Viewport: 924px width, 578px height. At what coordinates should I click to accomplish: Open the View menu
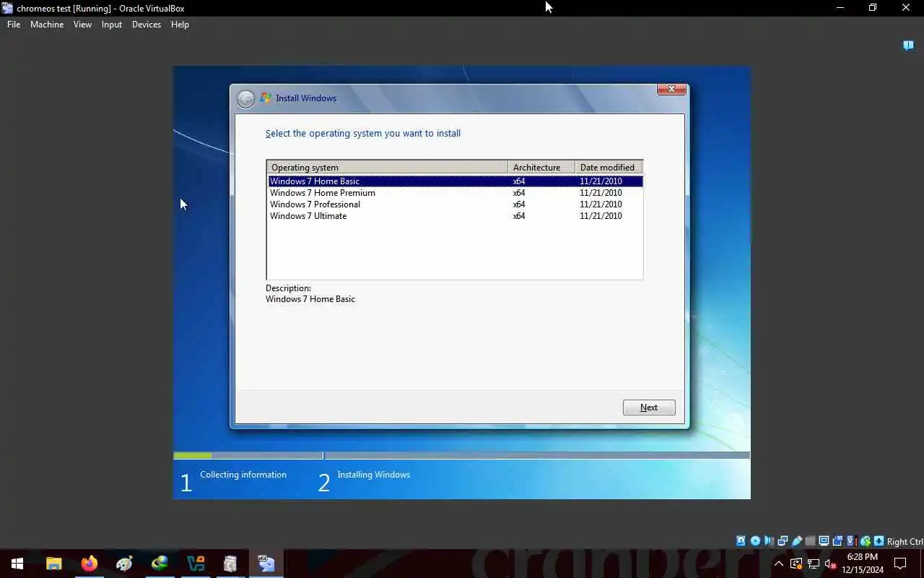click(82, 25)
